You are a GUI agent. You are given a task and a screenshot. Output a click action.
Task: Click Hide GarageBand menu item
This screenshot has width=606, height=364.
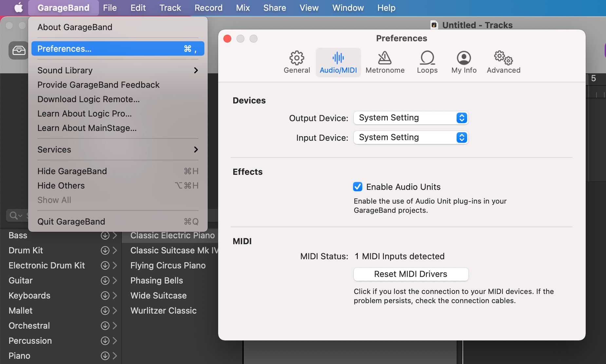click(118, 171)
